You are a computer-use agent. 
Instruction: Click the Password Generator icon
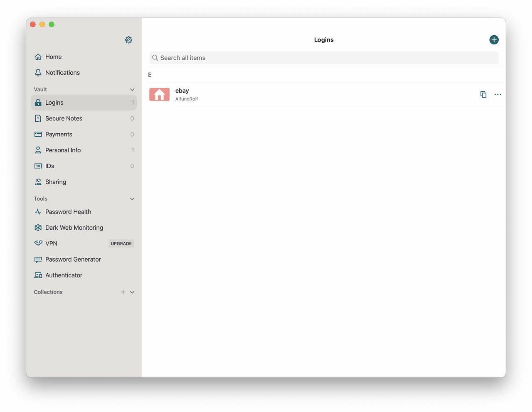point(38,260)
